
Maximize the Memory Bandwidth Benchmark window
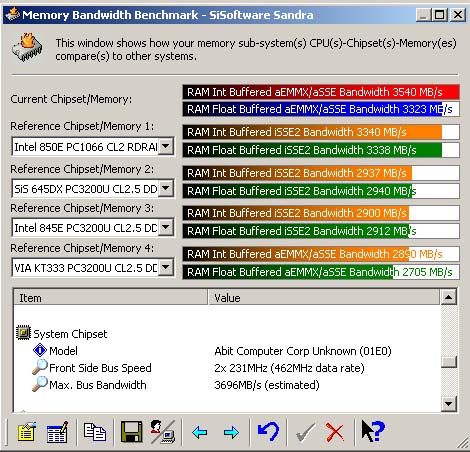pos(440,15)
